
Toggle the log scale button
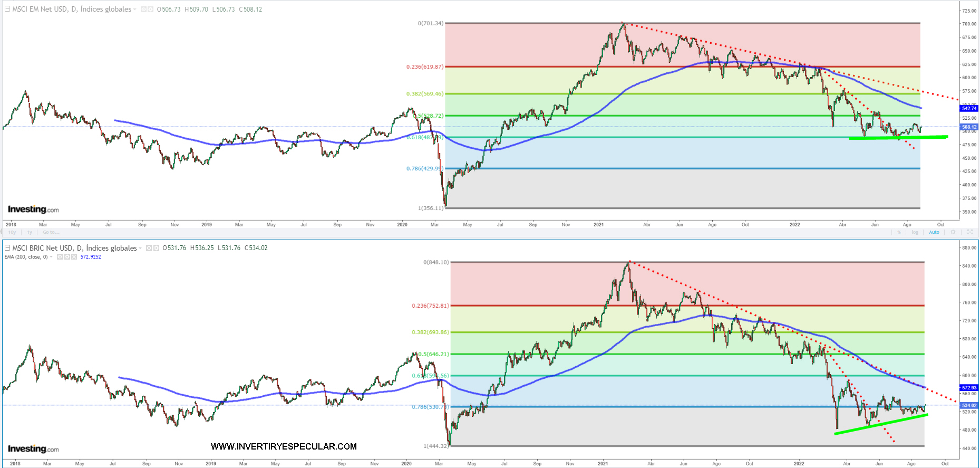point(915,232)
